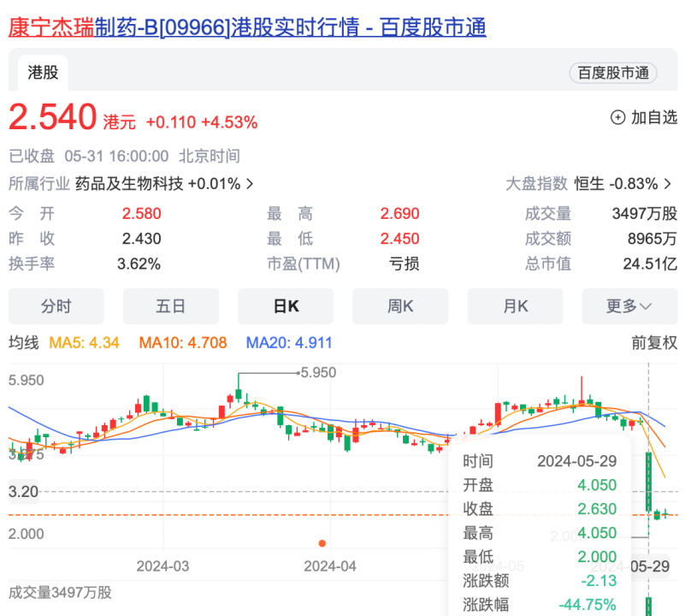Image resolution: width=697 pixels, height=616 pixels.
Task: Click the 最高 value 2.690
Action: (399, 214)
